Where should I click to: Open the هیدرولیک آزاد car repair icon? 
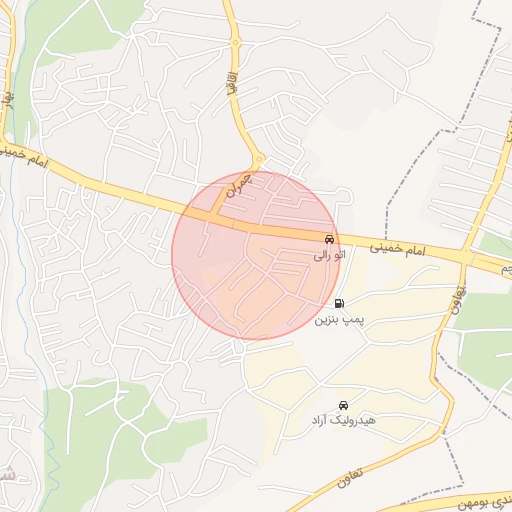point(343,405)
